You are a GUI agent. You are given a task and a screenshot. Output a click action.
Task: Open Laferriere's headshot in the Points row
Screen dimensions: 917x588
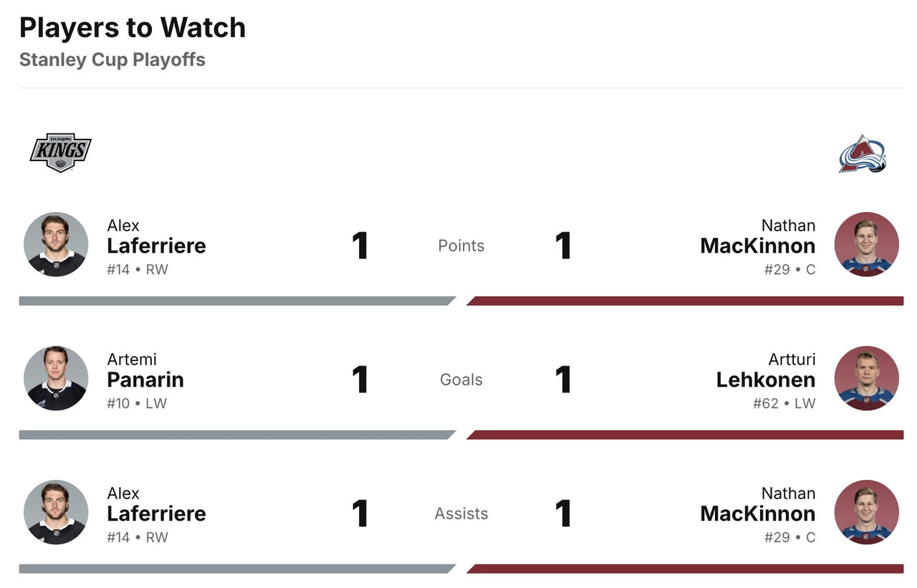pos(56,244)
